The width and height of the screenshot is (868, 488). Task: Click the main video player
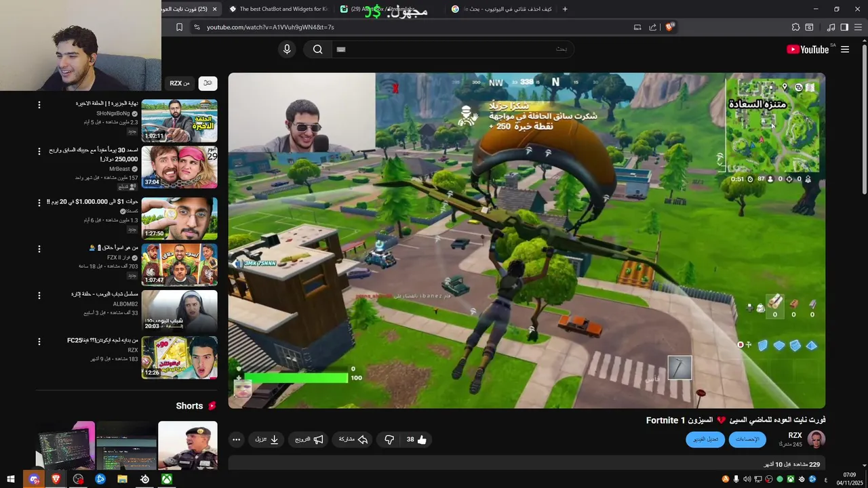(x=527, y=241)
